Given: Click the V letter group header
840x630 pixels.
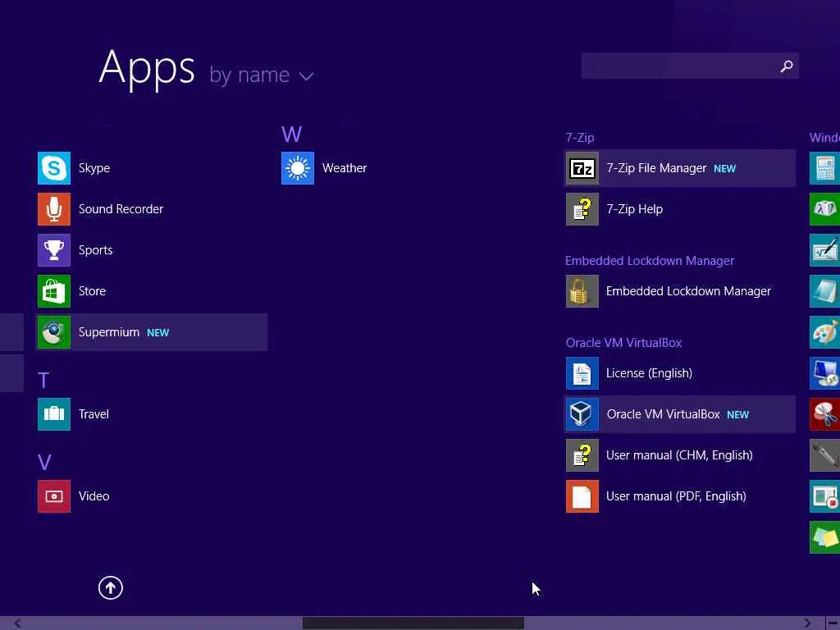Looking at the screenshot, I should (44, 463).
